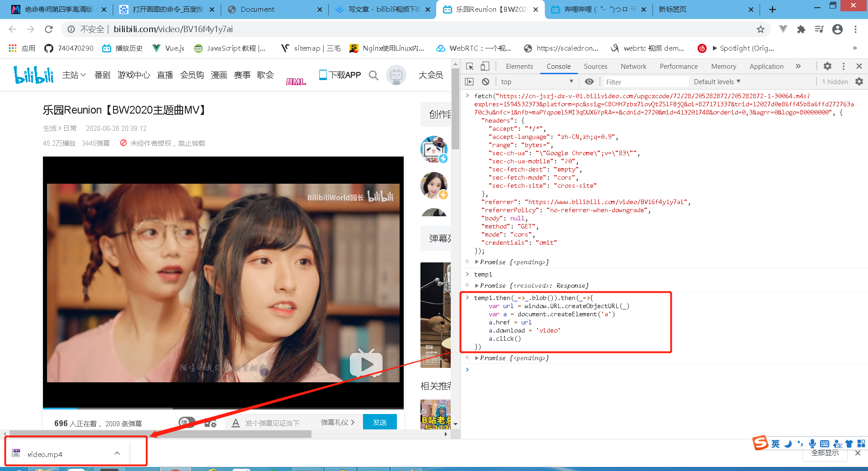Open a new browser tab
This screenshot has height=471, width=868.
772,10
